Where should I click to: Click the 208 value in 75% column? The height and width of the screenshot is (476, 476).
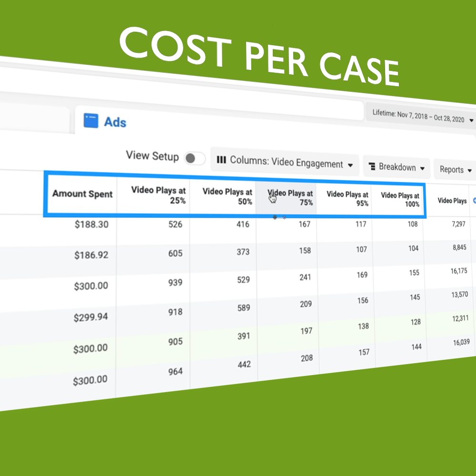click(307, 358)
